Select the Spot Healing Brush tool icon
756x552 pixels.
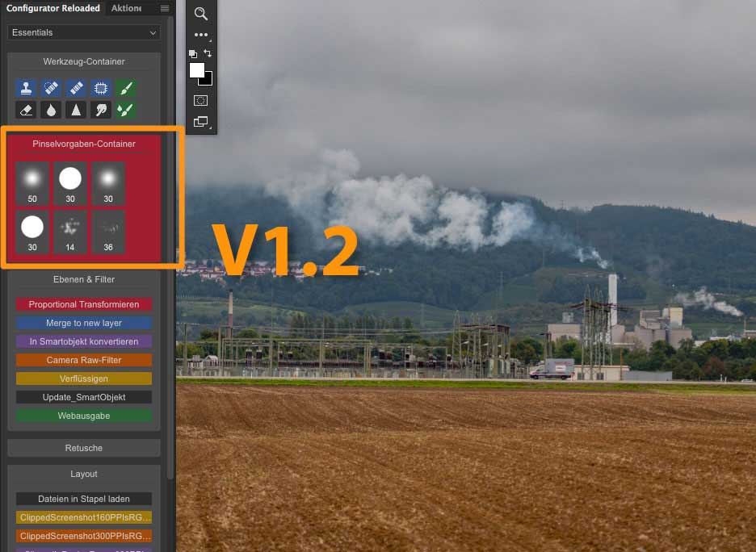coord(51,88)
